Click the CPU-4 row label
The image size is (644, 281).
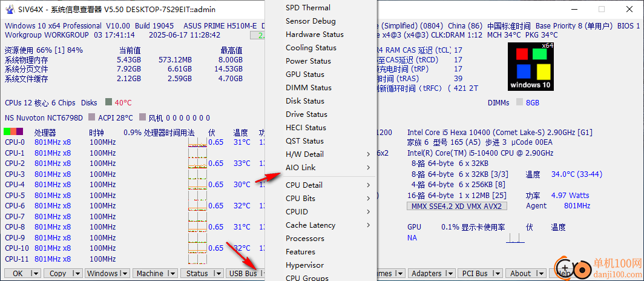[x=15, y=185]
